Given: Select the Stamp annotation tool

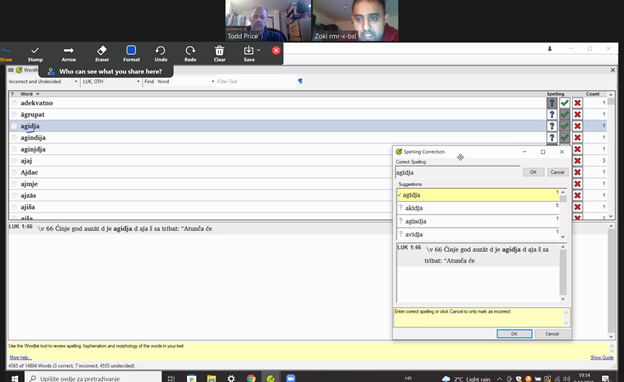Looking at the screenshot, I should coord(35,54).
